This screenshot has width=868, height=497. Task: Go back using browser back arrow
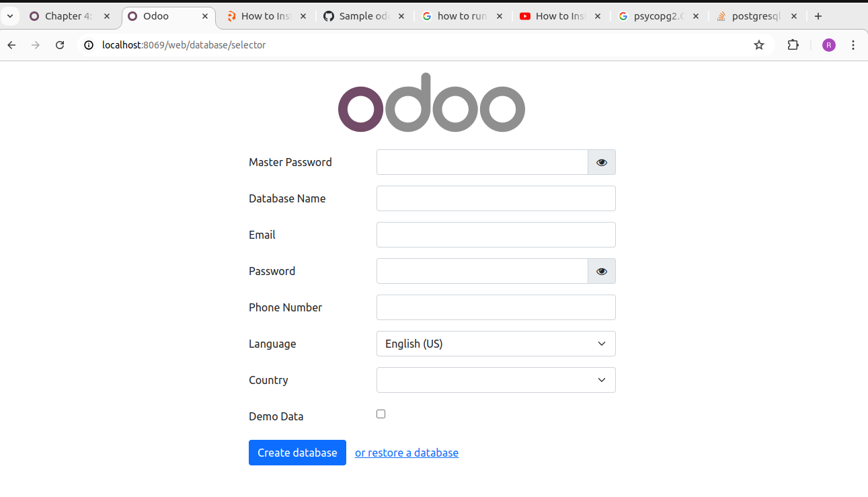pos(11,45)
